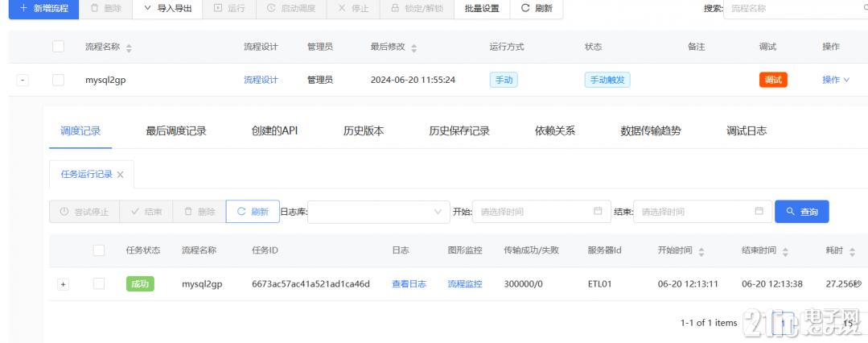
Task: Tick the mysql2gp flow row checkbox
Action: 58,80
